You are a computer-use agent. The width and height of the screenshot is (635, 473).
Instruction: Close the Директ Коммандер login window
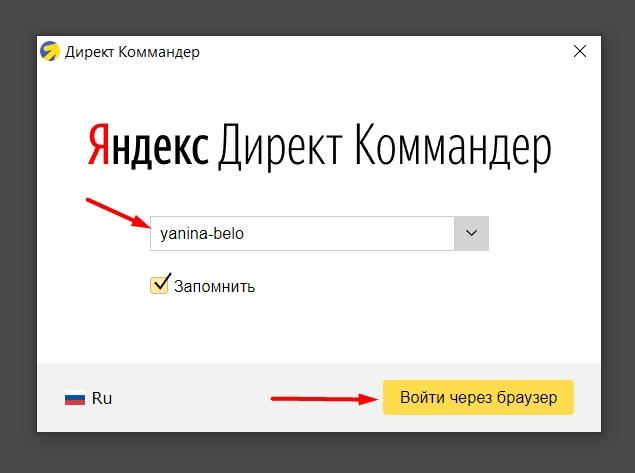pos(580,51)
